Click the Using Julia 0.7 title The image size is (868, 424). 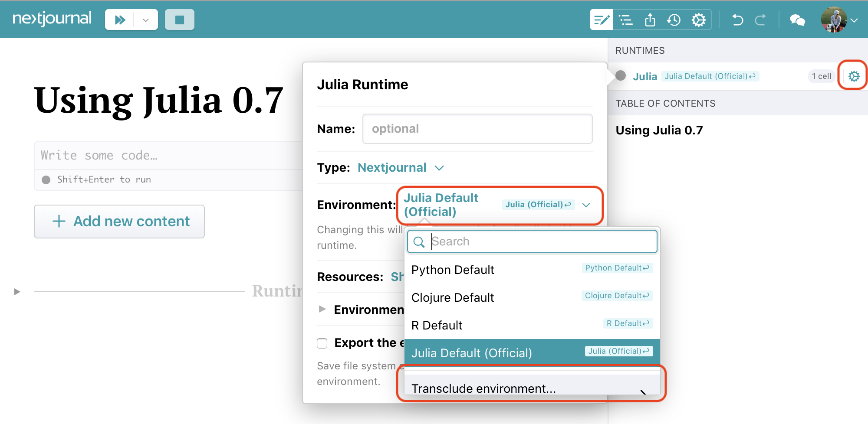coord(159,101)
